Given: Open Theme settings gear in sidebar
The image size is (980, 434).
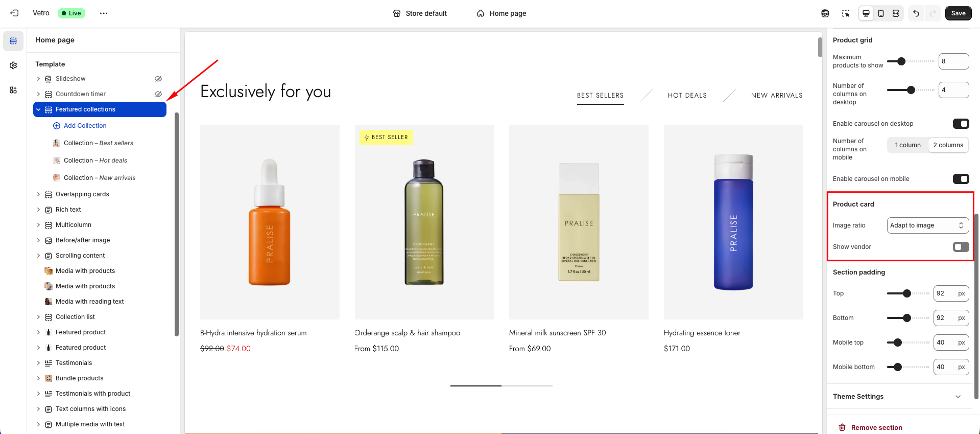Looking at the screenshot, I should tap(13, 65).
